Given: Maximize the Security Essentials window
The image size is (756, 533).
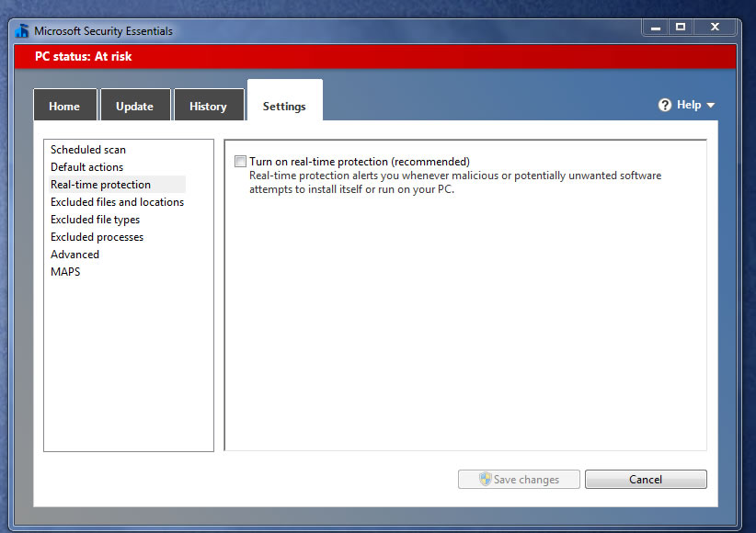Looking at the screenshot, I should (681, 28).
